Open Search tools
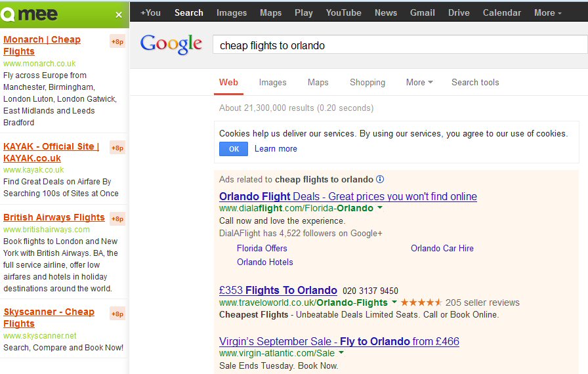Image resolution: width=588 pixels, height=374 pixels. 475,83
